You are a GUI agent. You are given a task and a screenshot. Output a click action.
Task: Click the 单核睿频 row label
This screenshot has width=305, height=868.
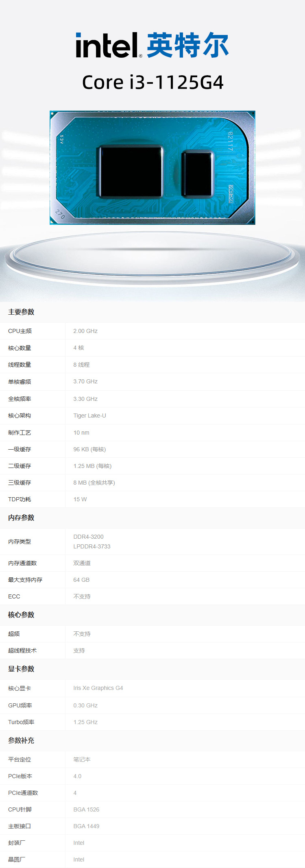pyautogui.click(x=20, y=382)
